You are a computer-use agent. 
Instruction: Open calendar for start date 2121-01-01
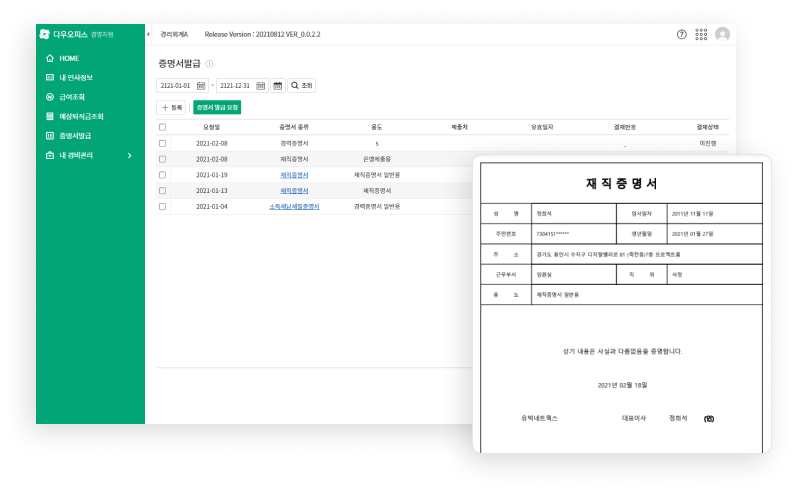(x=201, y=85)
